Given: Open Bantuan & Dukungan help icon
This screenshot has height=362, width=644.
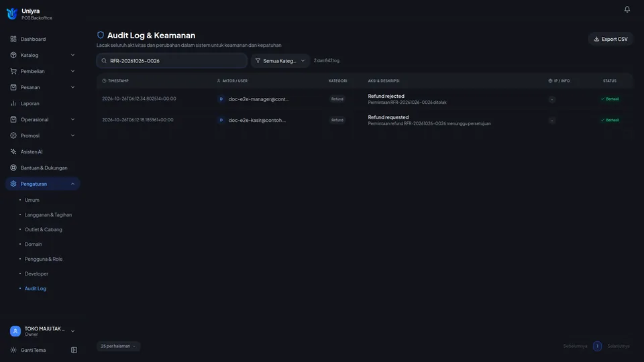Looking at the screenshot, I should [13, 168].
